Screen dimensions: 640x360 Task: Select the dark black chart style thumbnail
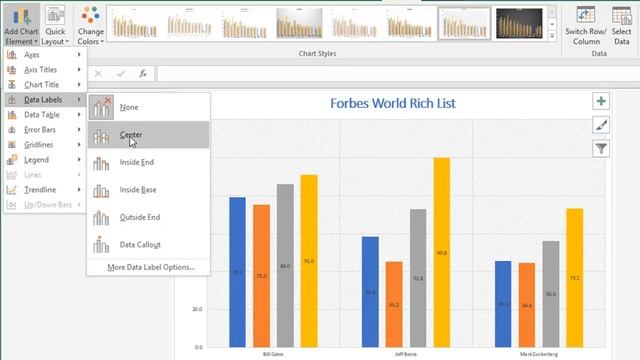[519, 23]
